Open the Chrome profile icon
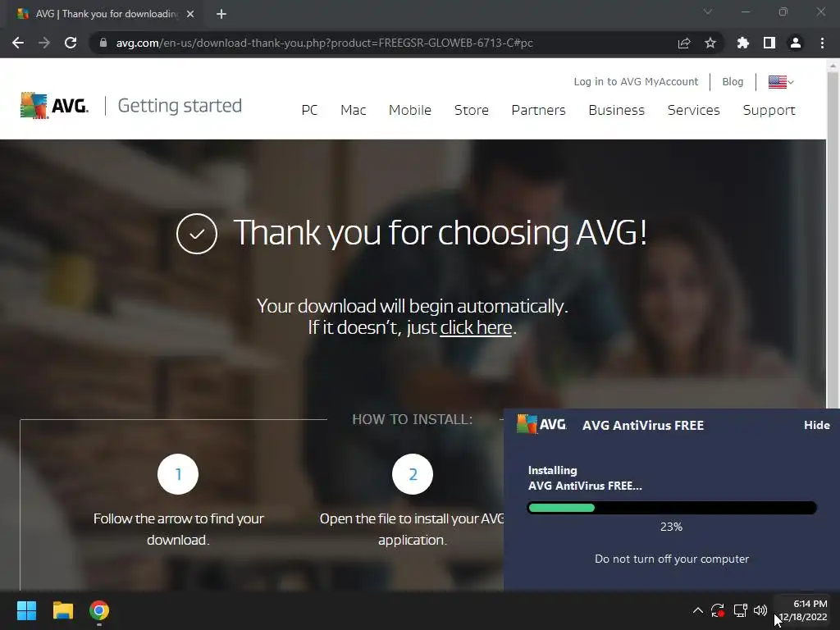840x630 pixels. pyautogui.click(x=796, y=43)
